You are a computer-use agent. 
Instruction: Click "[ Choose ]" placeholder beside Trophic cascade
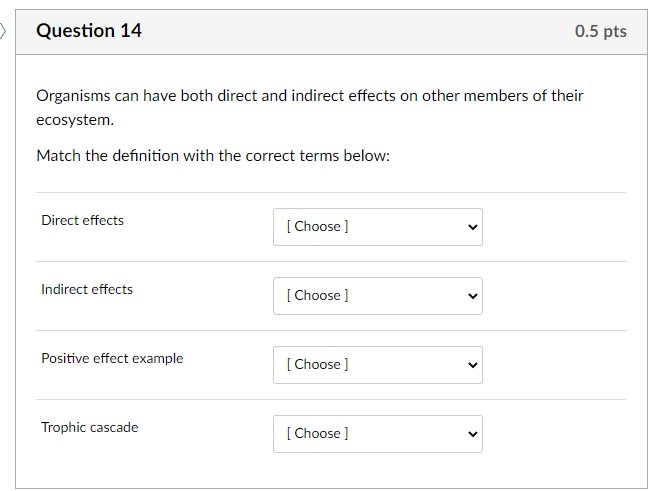pos(317,433)
